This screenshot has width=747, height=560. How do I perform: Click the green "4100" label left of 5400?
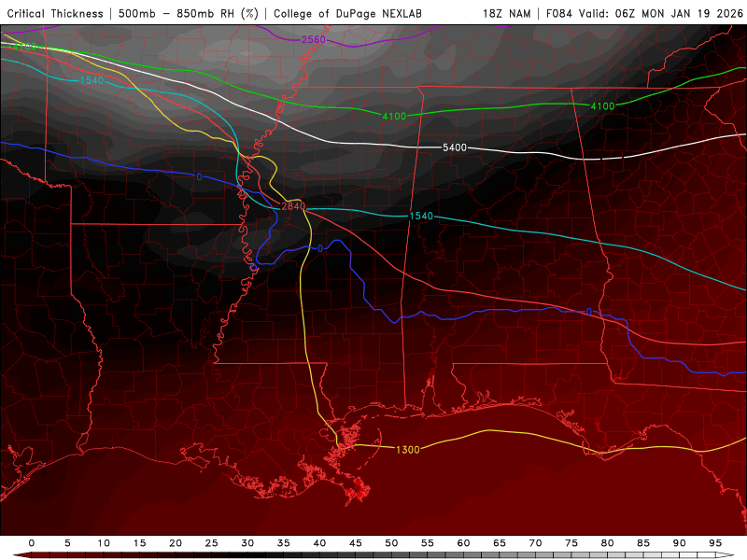394,116
